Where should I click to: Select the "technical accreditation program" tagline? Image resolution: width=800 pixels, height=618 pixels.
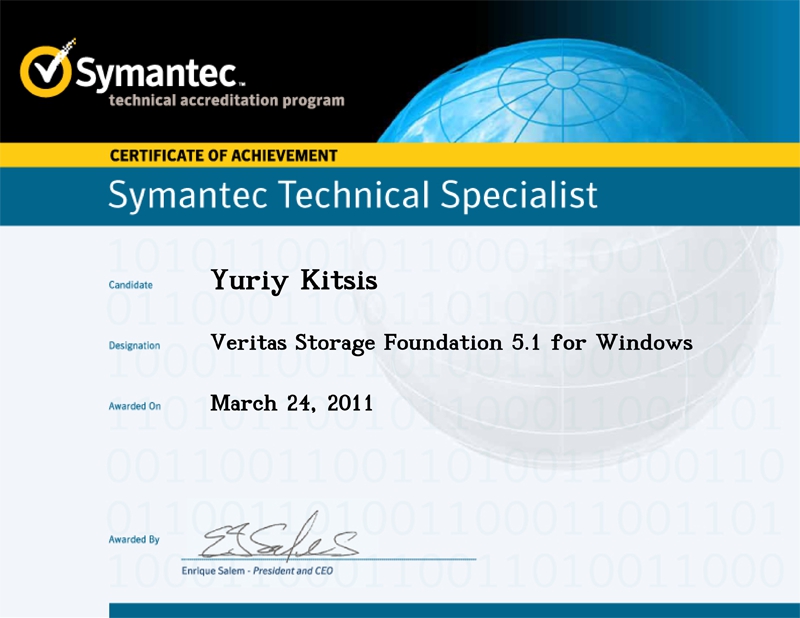[227, 100]
